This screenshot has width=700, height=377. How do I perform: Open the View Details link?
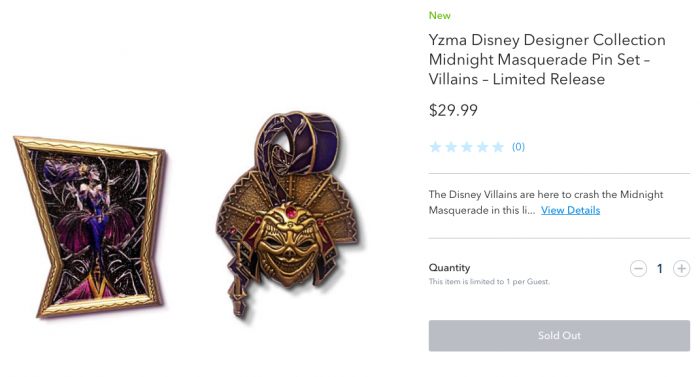(x=571, y=210)
